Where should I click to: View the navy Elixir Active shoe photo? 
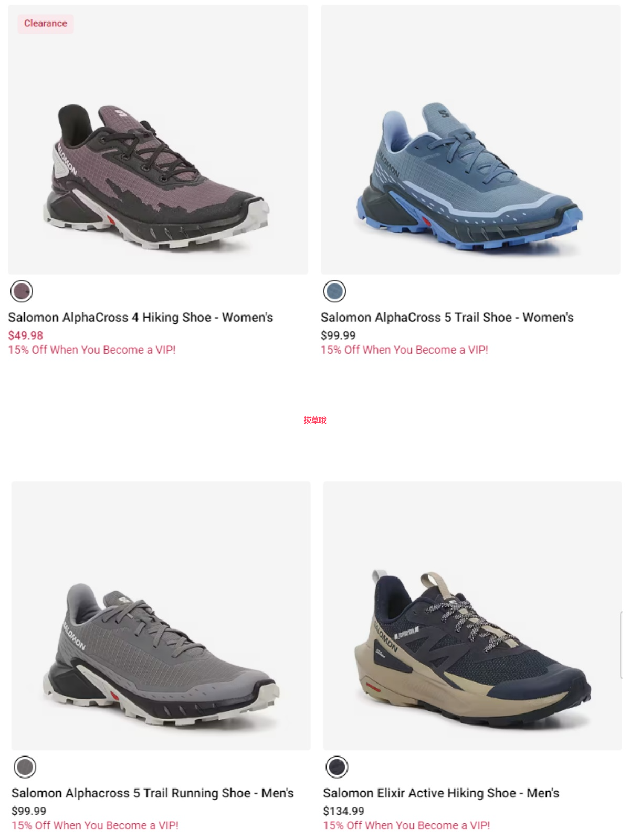pos(472,616)
